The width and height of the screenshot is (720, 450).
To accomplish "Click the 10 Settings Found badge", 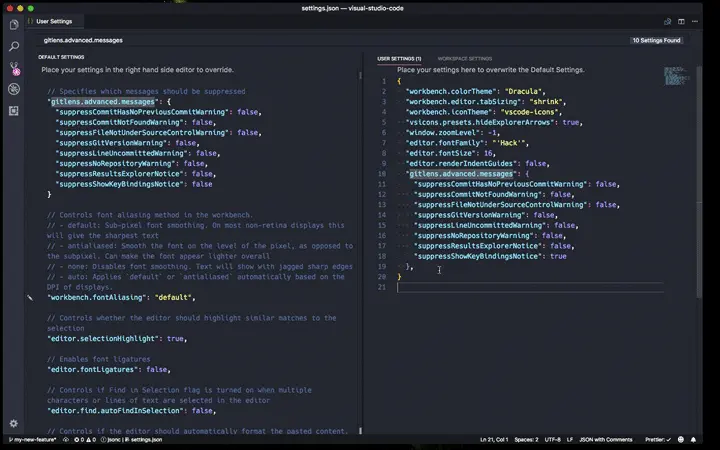I will point(656,40).
